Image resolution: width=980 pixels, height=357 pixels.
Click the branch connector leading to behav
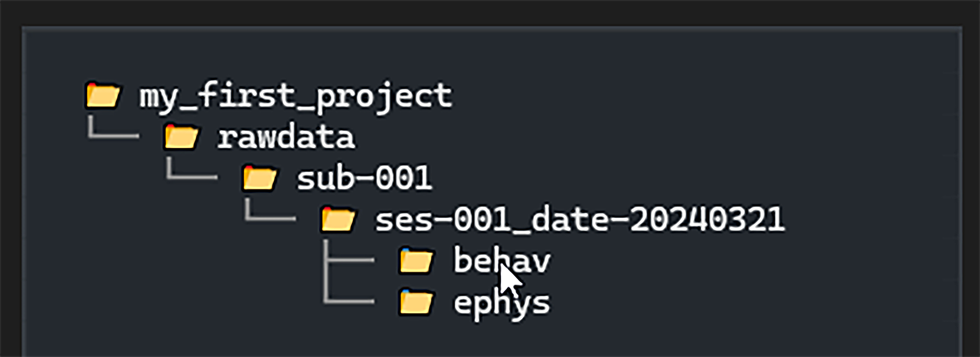click(x=348, y=259)
